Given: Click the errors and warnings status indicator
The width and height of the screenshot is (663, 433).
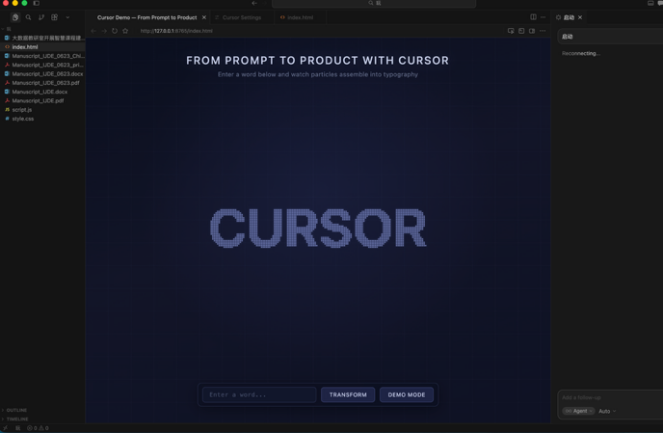Looking at the screenshot, I should click(38, 428).
